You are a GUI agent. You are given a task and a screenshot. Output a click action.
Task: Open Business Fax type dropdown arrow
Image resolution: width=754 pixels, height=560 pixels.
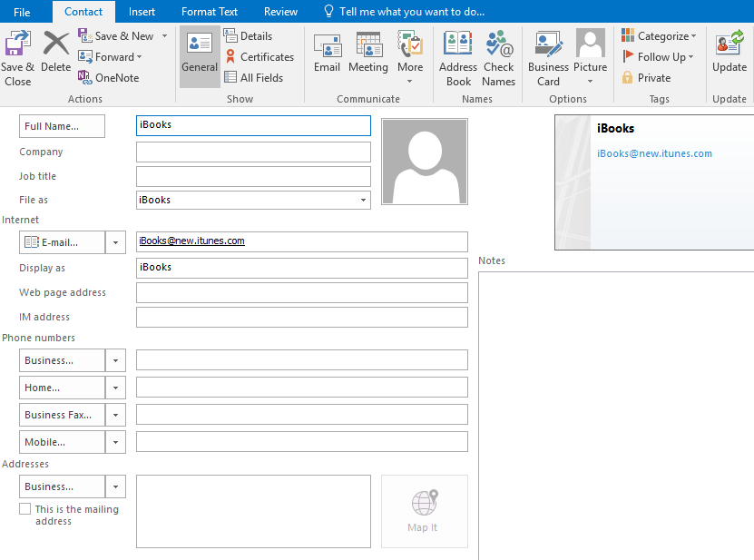click(115, 415)
